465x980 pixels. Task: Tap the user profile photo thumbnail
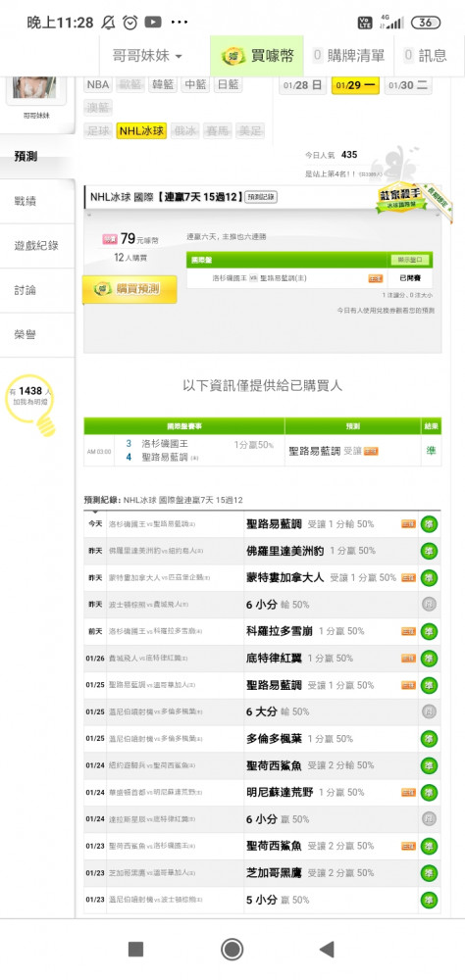pos(35,87)
